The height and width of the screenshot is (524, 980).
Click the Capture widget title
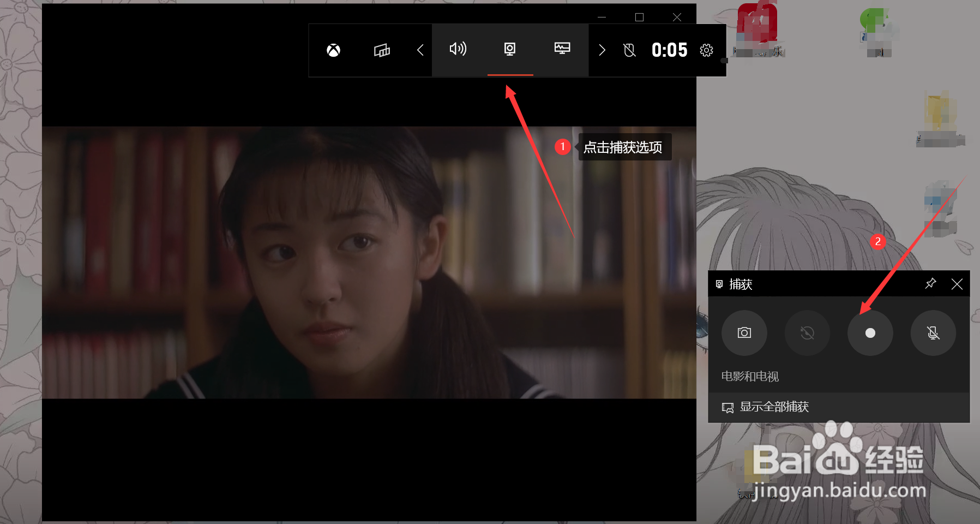(x=741, y=284)
